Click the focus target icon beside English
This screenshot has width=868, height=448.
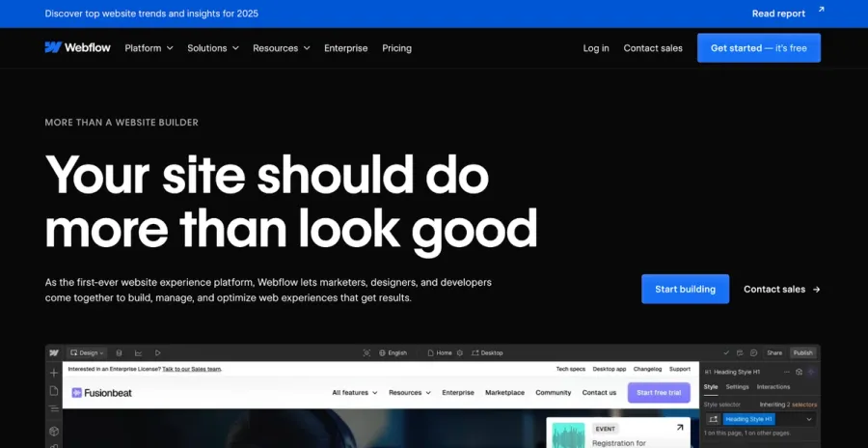coord(366,352)
